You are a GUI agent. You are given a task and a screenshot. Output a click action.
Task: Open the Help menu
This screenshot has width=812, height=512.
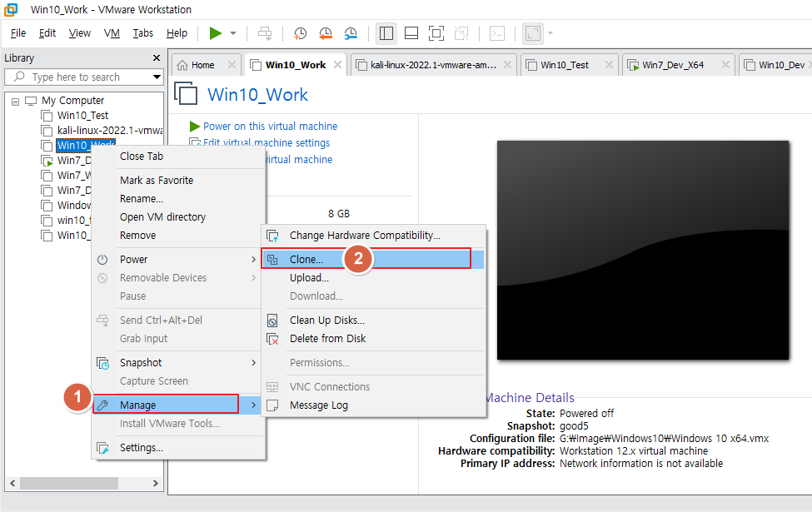pos(177,33)
